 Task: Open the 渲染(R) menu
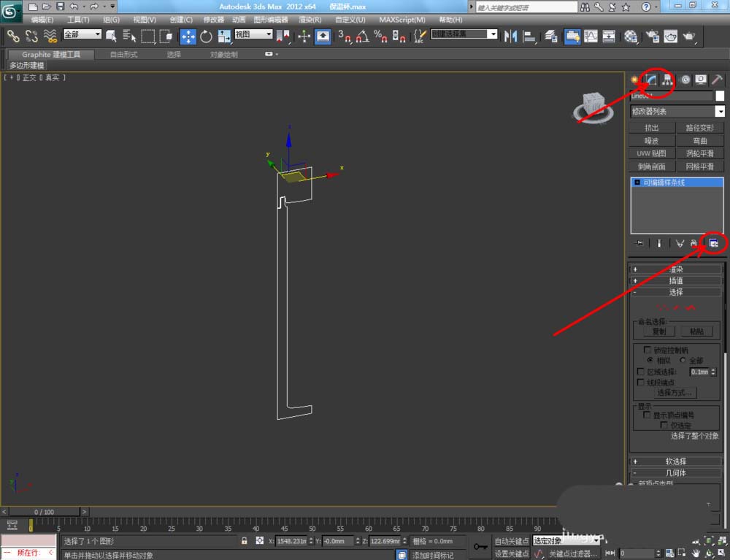coord(310,20)
